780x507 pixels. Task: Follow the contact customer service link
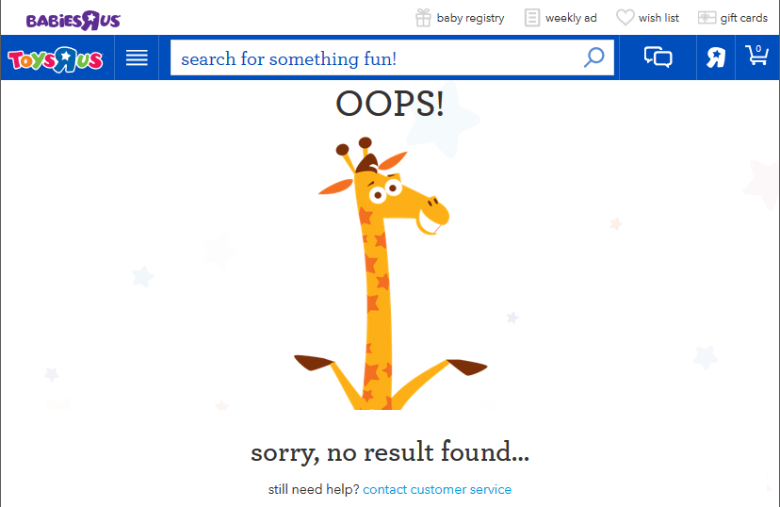[x=437, y=490]
